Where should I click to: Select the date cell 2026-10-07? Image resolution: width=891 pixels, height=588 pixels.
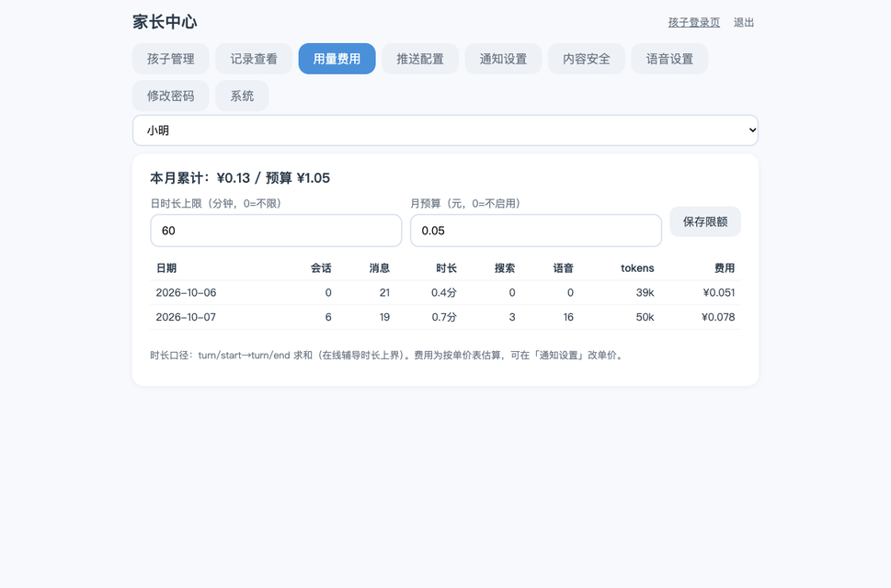(186, 317)
